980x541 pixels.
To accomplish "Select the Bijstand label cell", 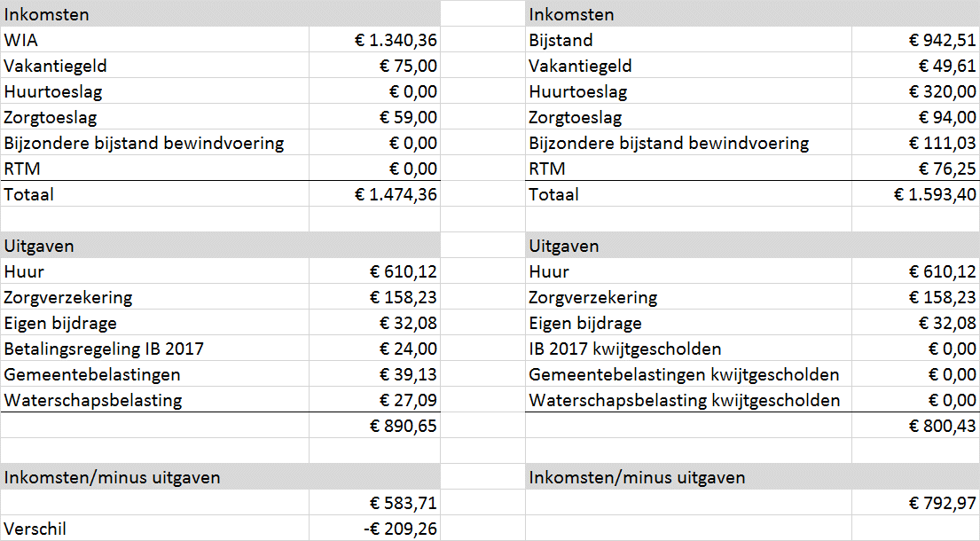I will click(561, 40).
